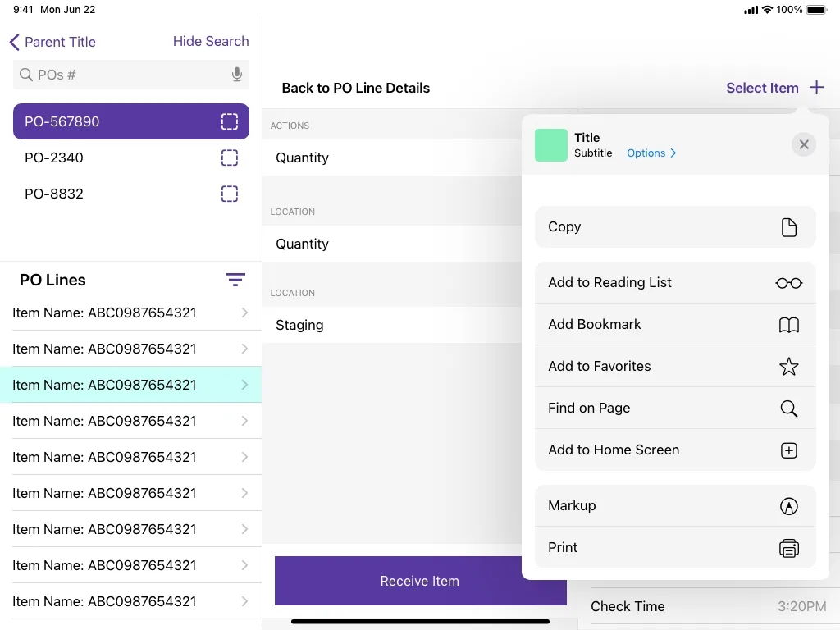840x630 pixels.
Task: Open sixth Item Name row chevron
Action: coord(244,493)
